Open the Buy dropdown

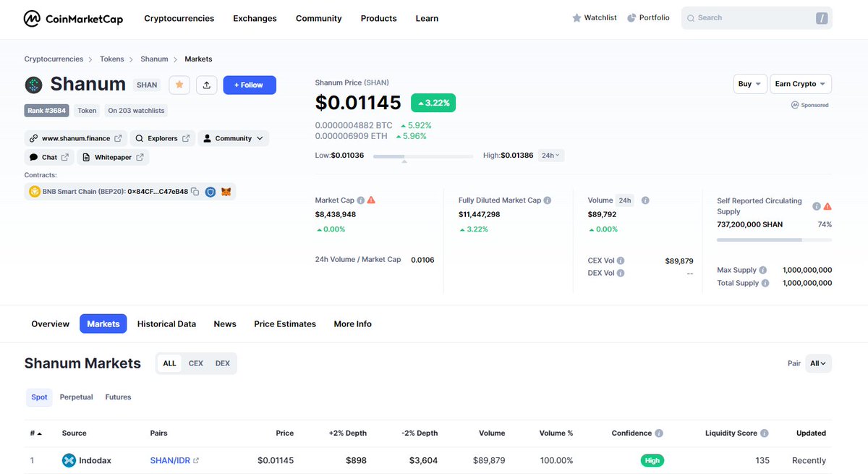[749, 84]
